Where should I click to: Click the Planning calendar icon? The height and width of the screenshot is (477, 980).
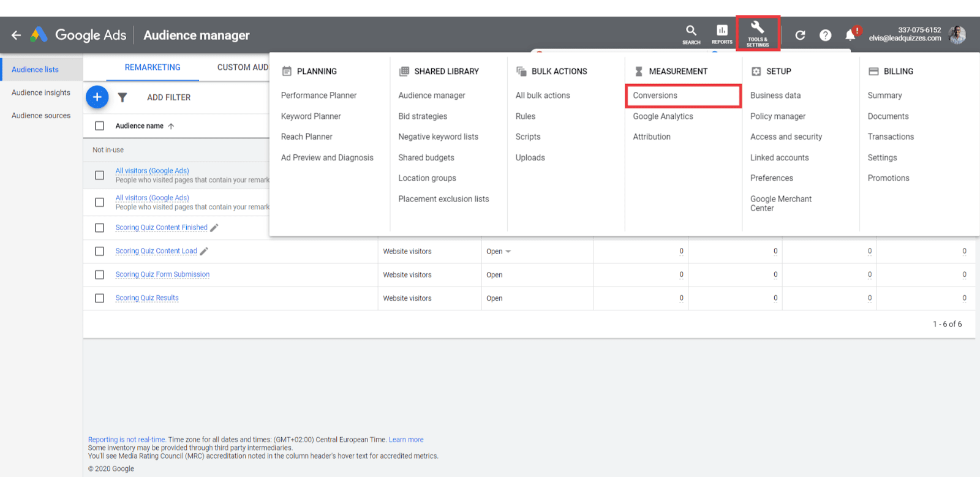point(287,71)
